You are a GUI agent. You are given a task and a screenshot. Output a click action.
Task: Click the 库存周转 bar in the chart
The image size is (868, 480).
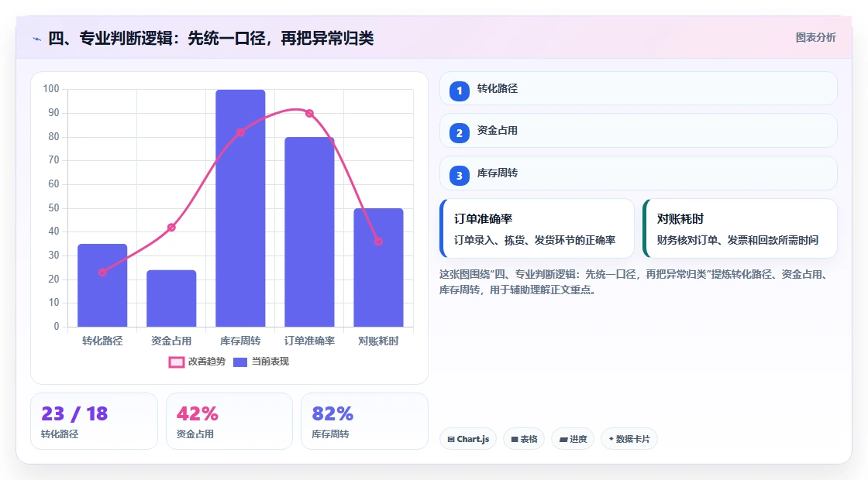[x=240, y=208]
